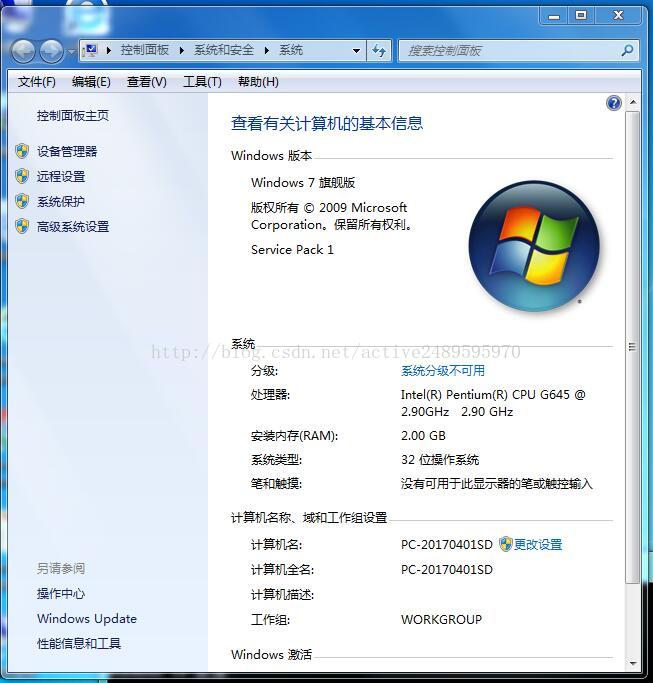Click 没有可用于此显示器的笔或触控输入 text

click(x=497, y=484)
